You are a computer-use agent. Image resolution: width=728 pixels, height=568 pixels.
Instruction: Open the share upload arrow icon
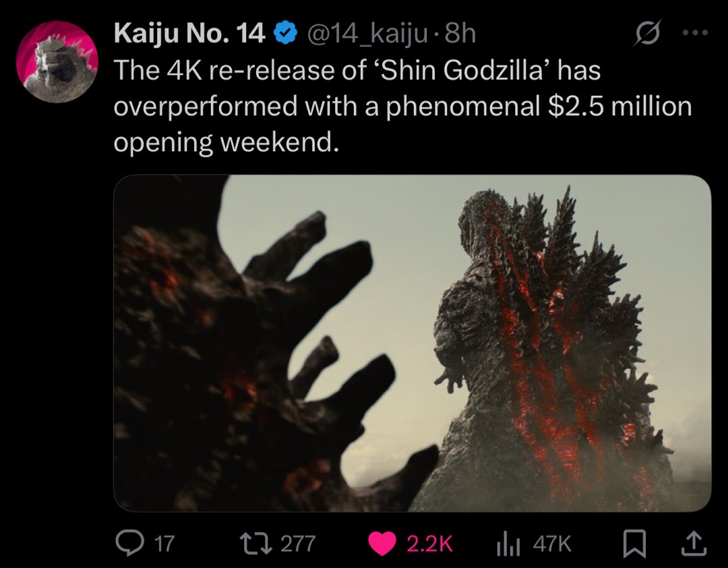pos(694,544)
